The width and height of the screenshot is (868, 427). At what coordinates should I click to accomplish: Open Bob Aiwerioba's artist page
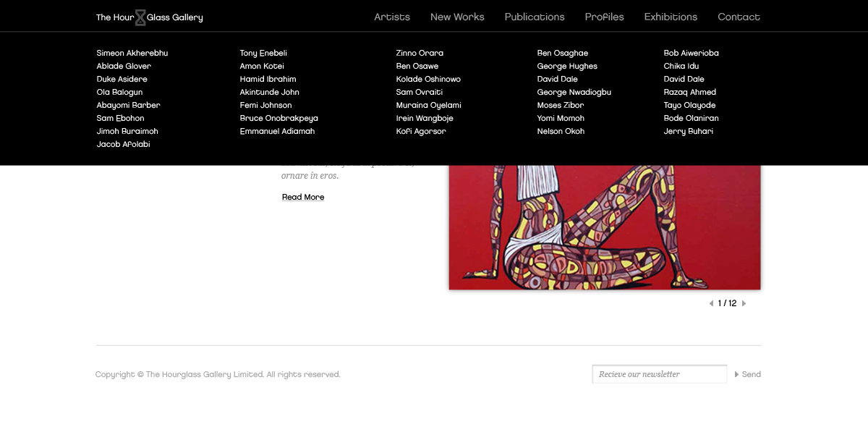(x=692, y=53)
